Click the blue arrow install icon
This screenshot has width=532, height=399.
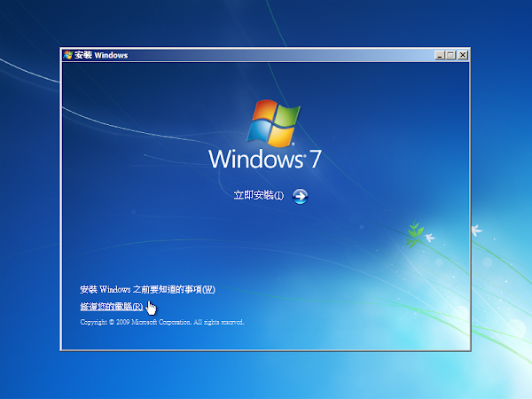click(x=301, y=197)
